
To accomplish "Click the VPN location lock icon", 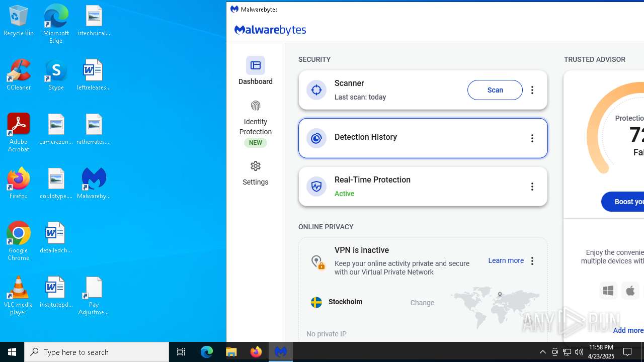I will (x=317, y=262).
